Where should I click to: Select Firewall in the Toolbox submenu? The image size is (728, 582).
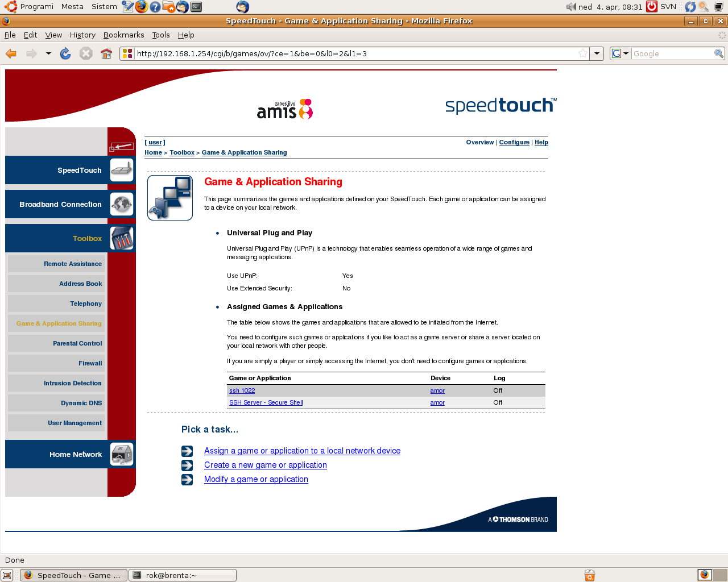(90, 363)
